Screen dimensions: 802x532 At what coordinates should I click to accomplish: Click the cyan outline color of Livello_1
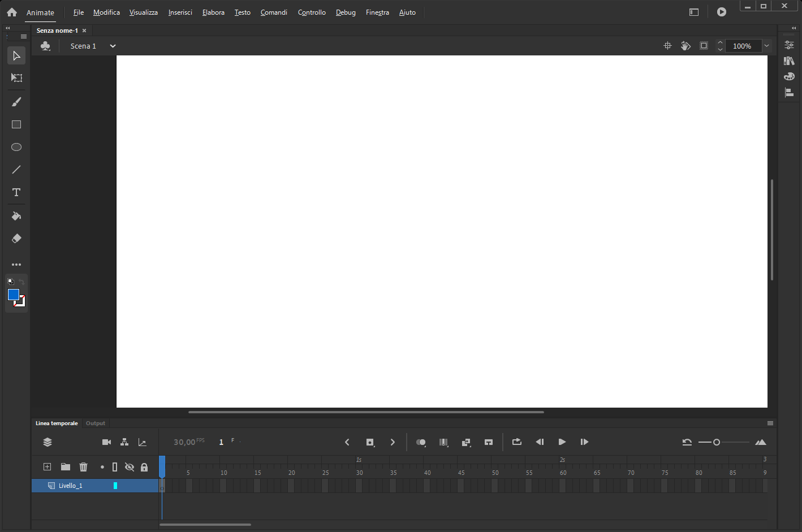(115, 486)
